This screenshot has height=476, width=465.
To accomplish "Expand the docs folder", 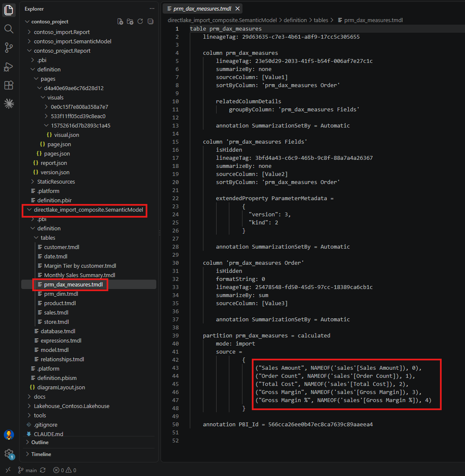I will [39, 397].
